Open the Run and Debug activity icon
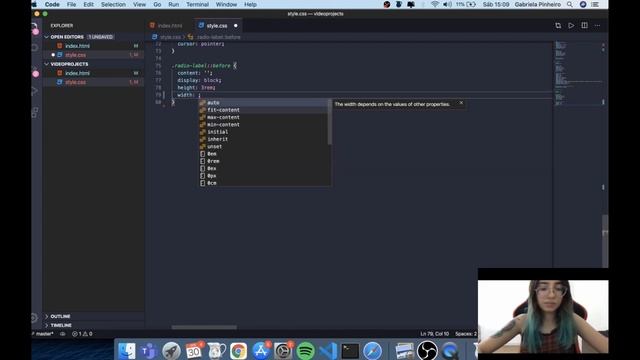The height and width of the screenshot is (360, 640). (x=35, y=91)
